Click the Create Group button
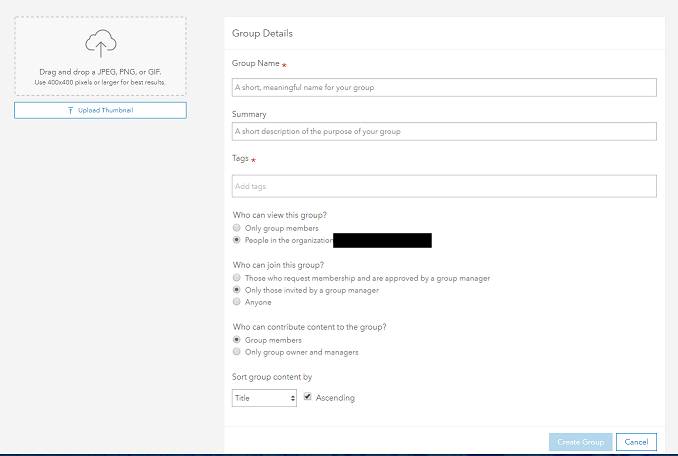The width and height of the screenshot is (678, 456). (579, 442)
